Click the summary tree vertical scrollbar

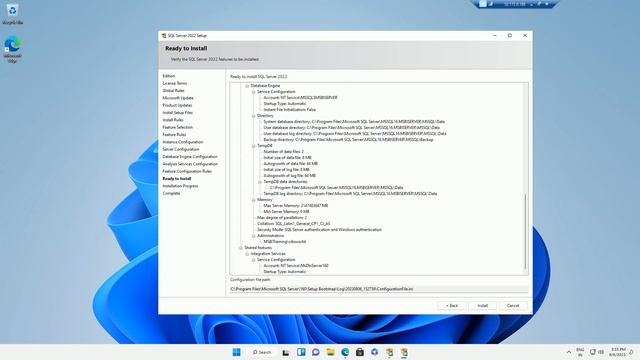pyautogui.click(x=525, y=231)
